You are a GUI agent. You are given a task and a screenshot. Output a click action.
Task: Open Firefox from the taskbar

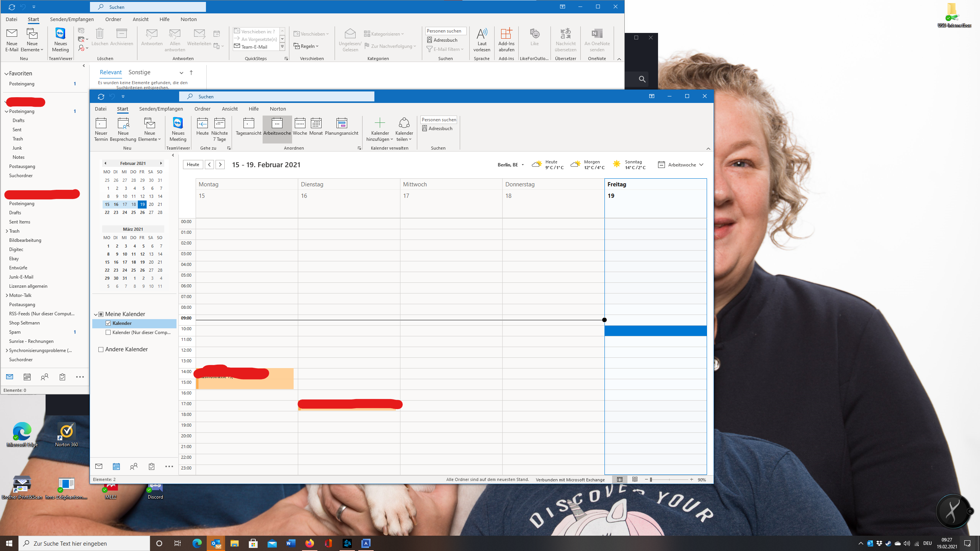pos(310,543)
